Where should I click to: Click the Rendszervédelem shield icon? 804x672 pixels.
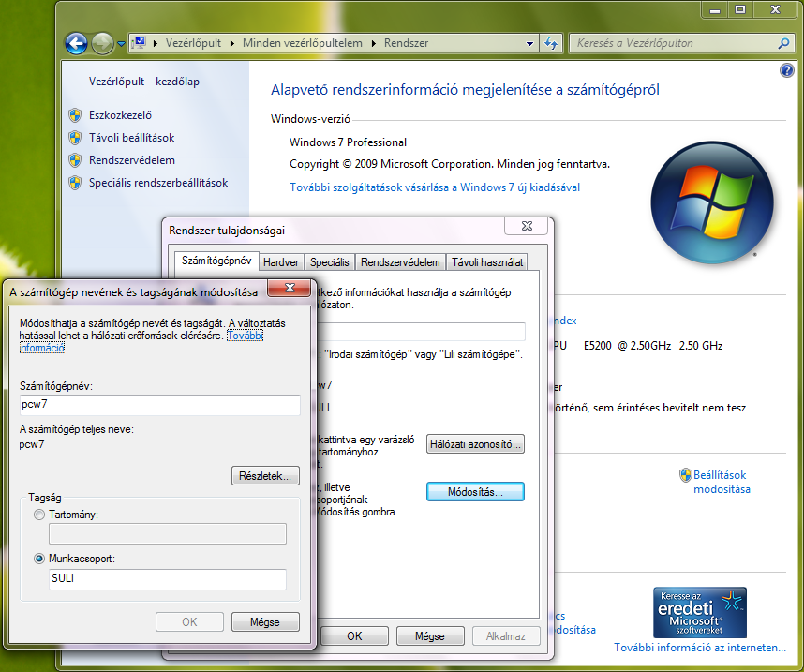click(x=75, y=160)
